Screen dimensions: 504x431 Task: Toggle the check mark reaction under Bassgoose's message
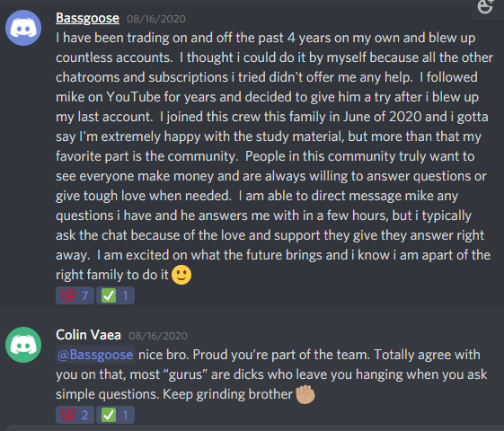coord(115,295)
